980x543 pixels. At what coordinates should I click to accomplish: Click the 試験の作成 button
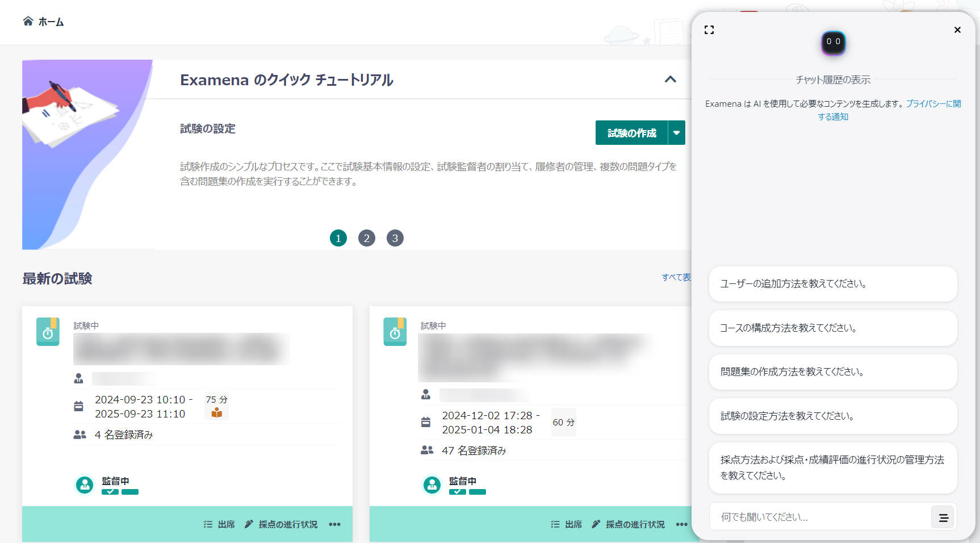click(631, 133)
